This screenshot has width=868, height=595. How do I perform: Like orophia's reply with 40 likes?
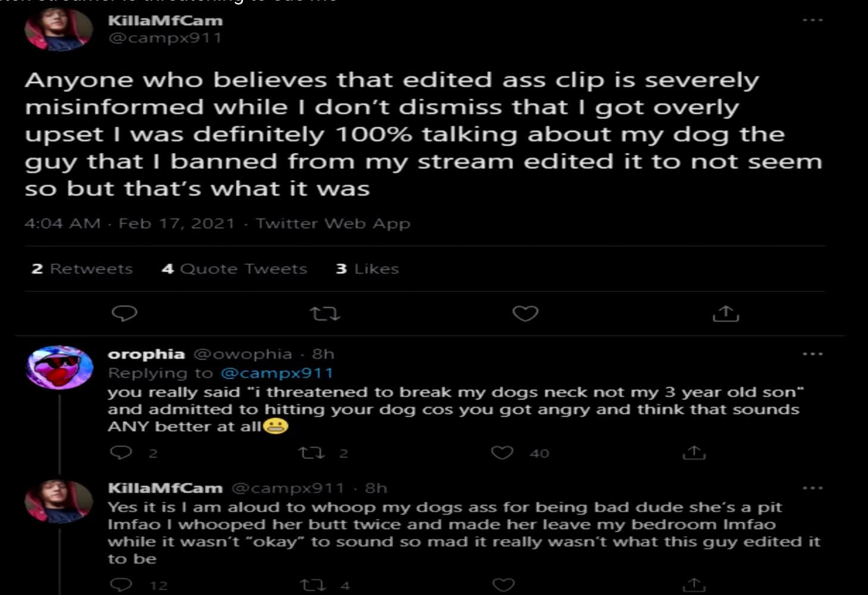tap(502, 453)
